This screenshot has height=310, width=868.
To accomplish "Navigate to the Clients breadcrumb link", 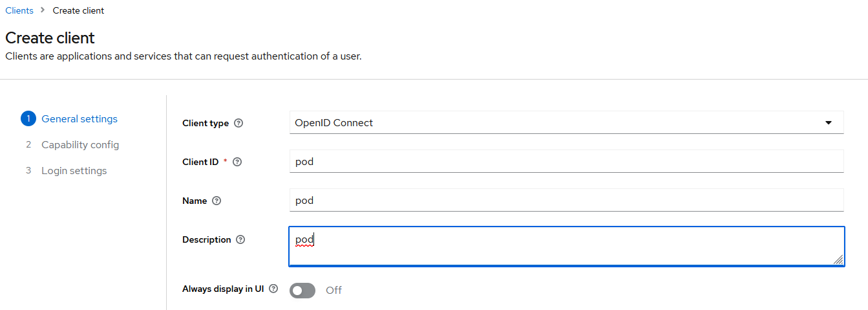I will coord(19,10).
